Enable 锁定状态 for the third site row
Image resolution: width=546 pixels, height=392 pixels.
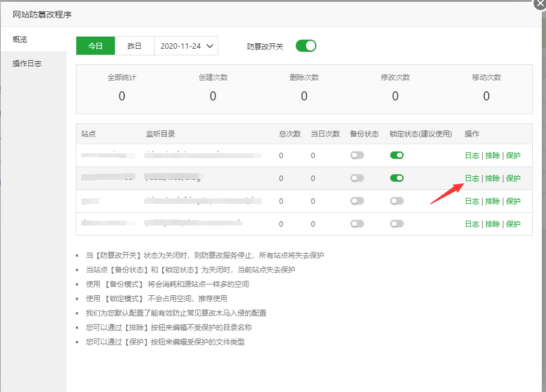click(396, 201)
